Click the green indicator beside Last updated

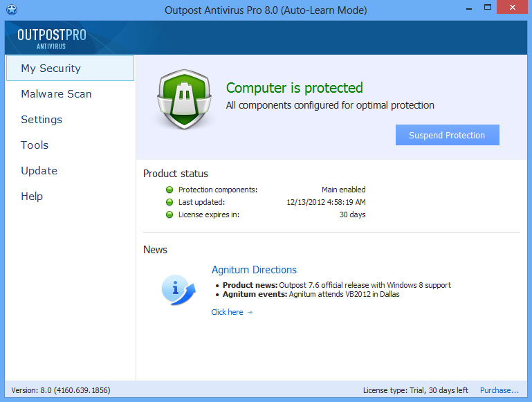pyautogui.click(x=169, y=202)
